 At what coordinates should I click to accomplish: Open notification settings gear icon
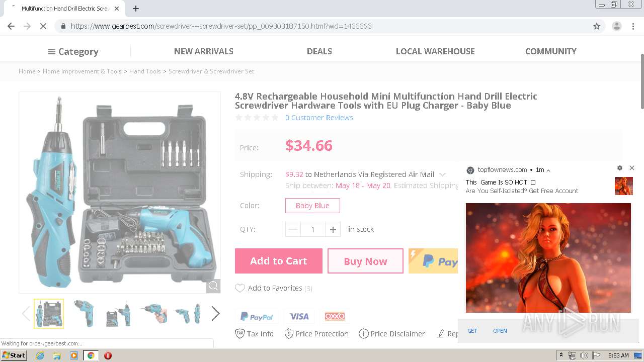coord(620,168)
